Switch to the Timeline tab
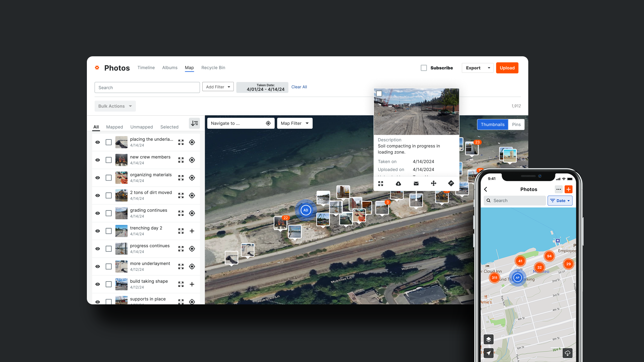 click(146, 68)
